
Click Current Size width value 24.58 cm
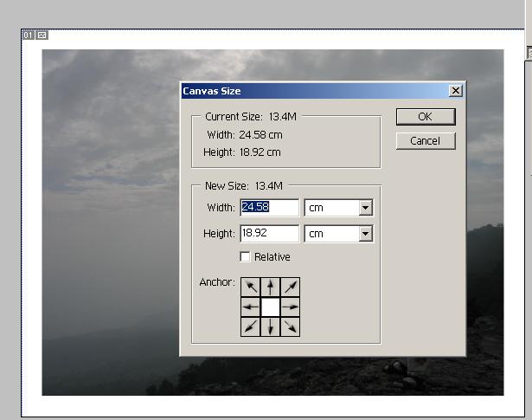[x=260, y=135]
